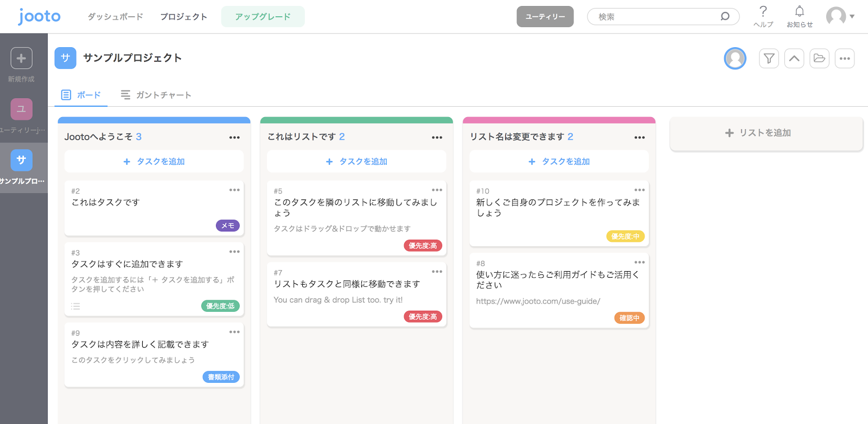Screen dimensions: 868x424
Task: Switch to the ボード tab
Action: pos(81,95)
